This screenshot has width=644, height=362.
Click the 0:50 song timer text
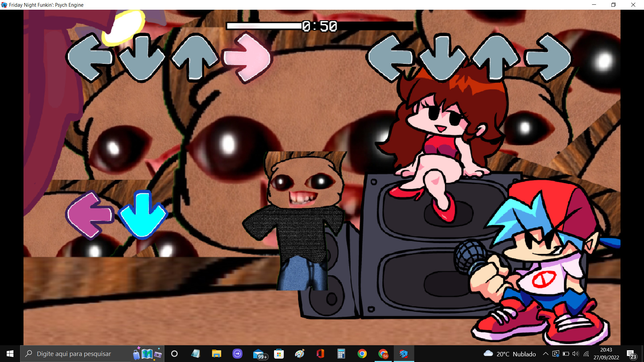(x=319, y=26)
